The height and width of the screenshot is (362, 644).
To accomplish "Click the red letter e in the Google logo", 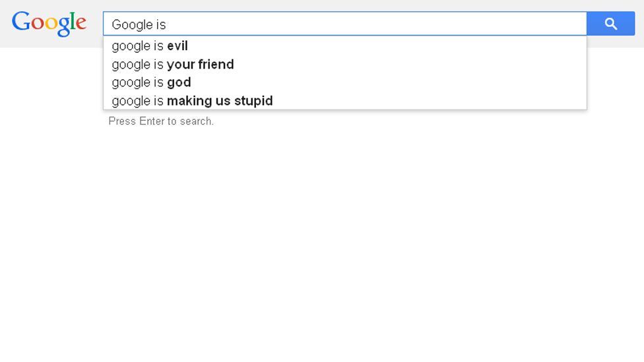I will click(81, 23).
